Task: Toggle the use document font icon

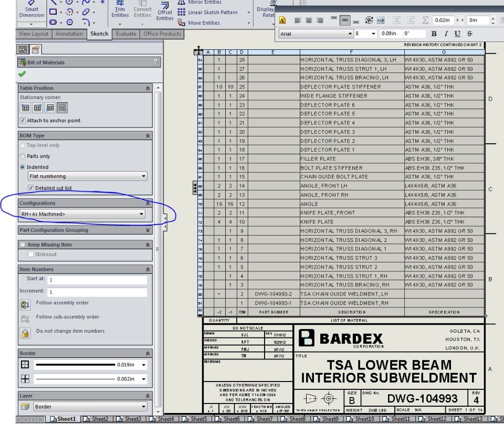Action: [x=282, y=20]
